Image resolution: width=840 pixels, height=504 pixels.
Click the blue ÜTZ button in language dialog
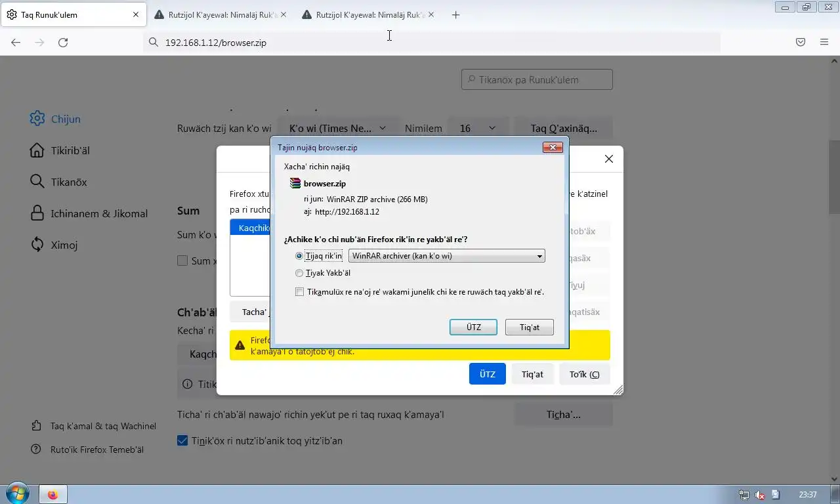tap(487, 374)
